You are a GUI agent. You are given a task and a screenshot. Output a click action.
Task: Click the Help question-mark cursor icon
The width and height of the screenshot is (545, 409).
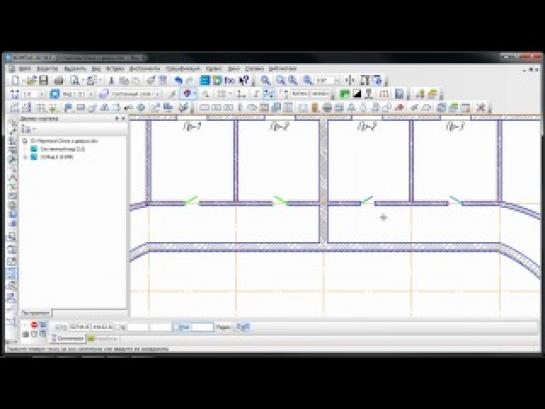coord(245,81)
